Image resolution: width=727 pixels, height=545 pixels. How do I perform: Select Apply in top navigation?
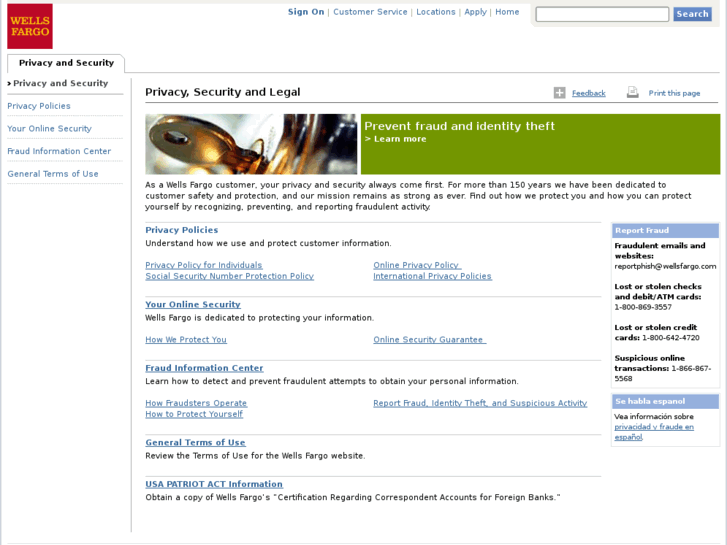[476, 12]
